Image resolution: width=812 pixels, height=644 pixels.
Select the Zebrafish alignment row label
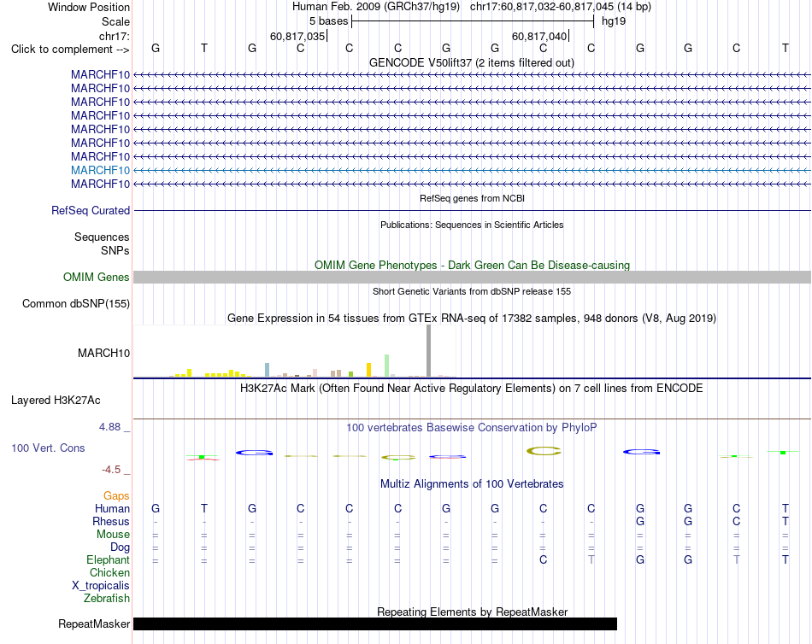(107, 599)
